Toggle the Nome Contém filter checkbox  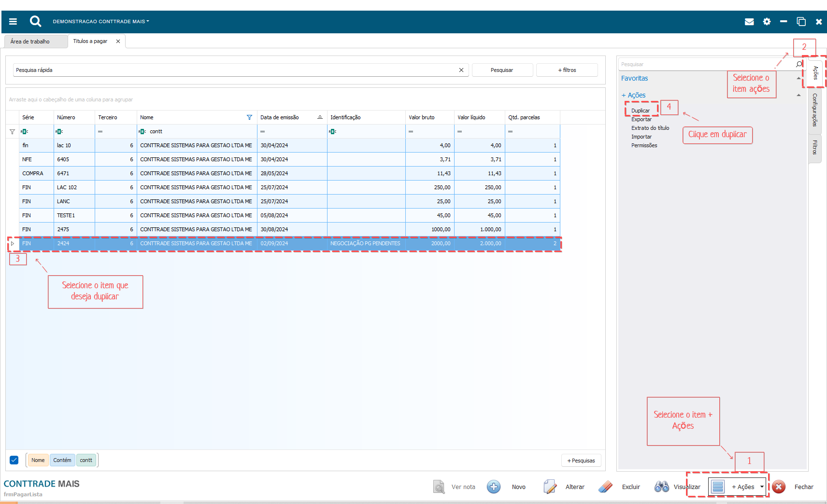point(14,460)
